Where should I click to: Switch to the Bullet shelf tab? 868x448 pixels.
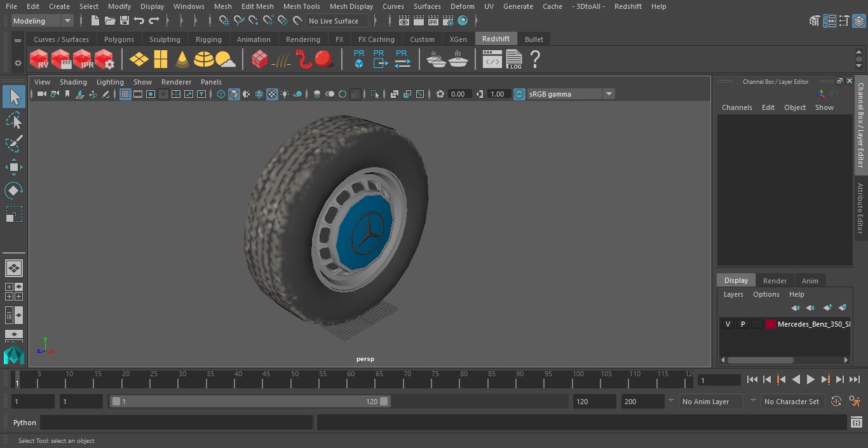pos(534,39)
